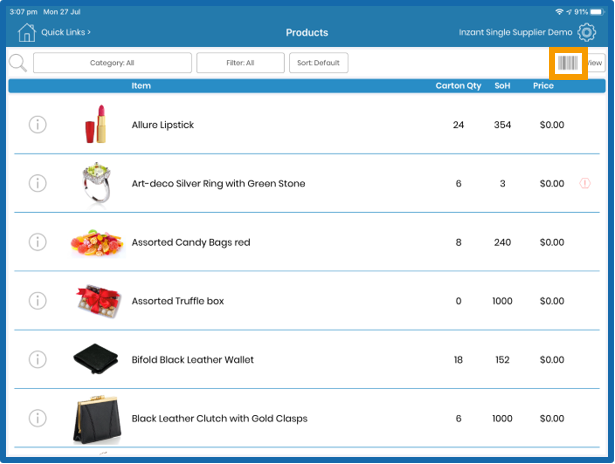
Task: Select Inzant Single Supplier Demo label
Action: tap(515, 32)
